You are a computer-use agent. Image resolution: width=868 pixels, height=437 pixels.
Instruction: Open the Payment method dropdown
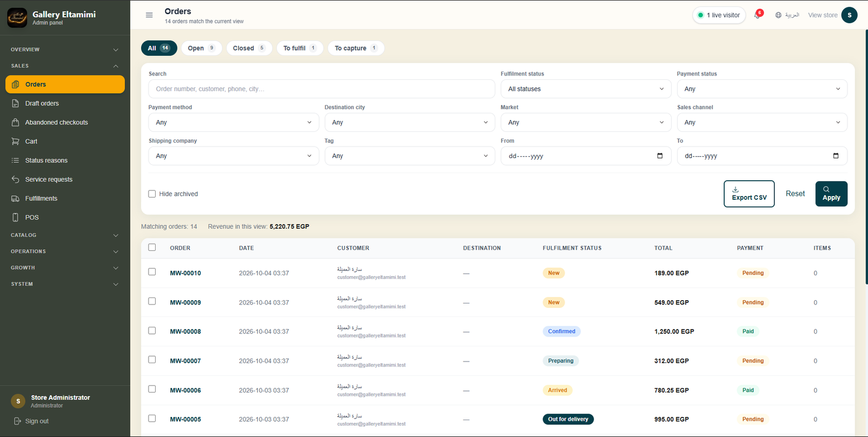tap(234, 123)
